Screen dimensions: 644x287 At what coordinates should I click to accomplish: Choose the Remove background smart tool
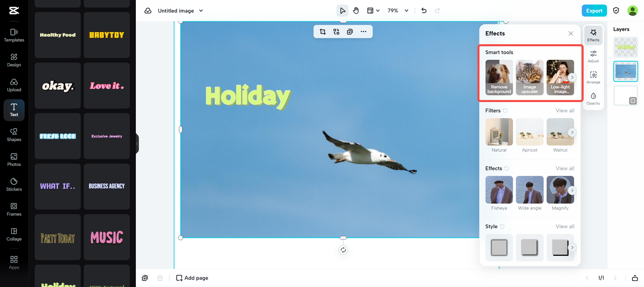[x=499, y=77]
